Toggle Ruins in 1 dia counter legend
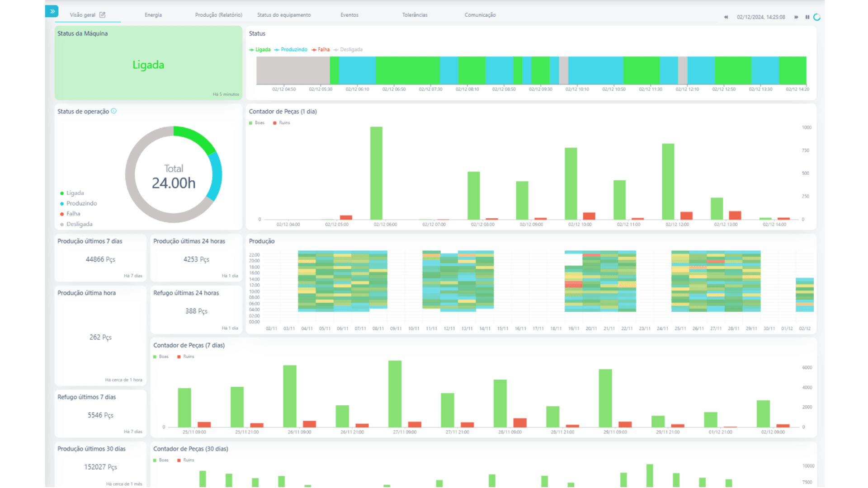Image resolution: width=868 pixels, height=488 pixels. 282,123
